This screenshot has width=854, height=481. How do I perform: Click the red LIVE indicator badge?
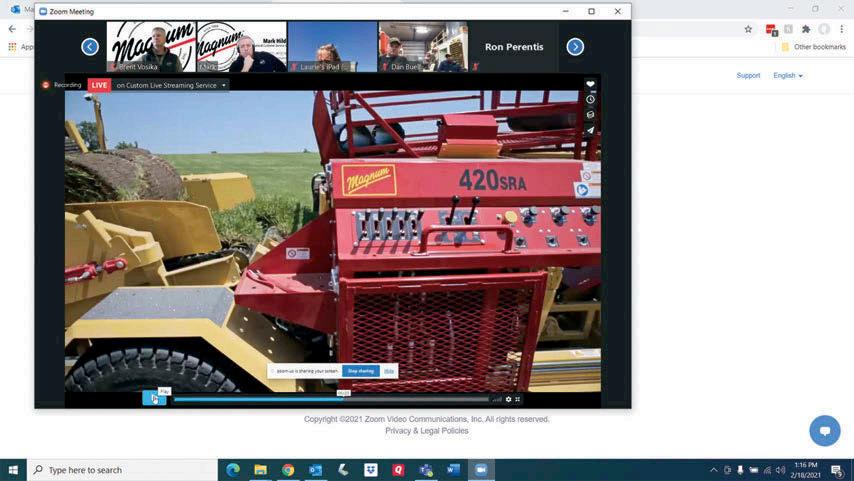tap(99, 85)
